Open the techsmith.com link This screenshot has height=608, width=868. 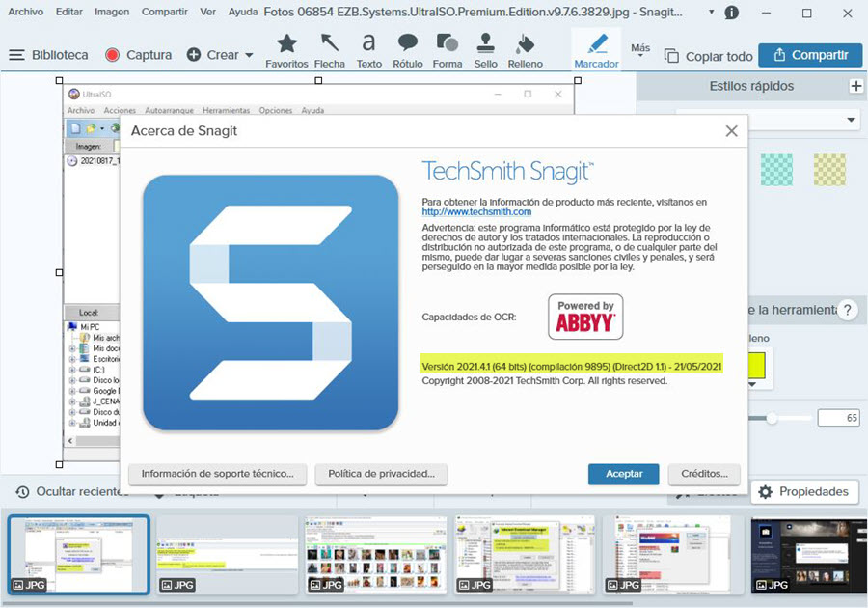(x=476, y=211)
